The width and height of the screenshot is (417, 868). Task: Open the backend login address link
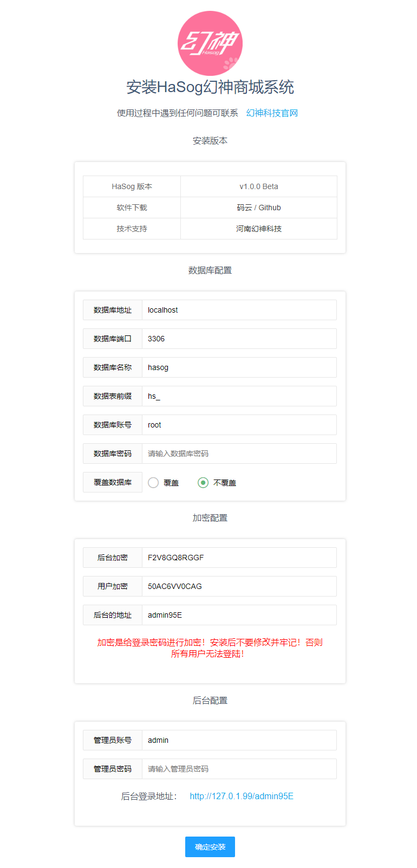click(x=242, y=796)
